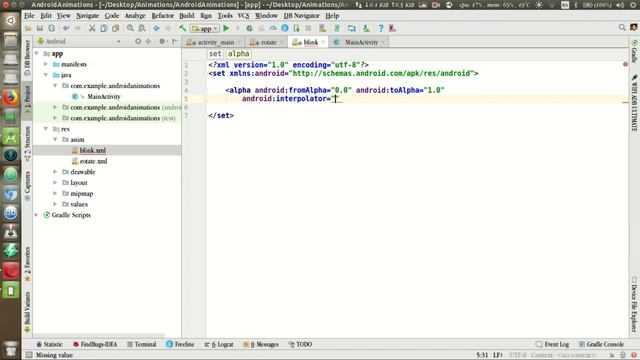Viewport: 640px width, 360px height.
Task: Click the UTF-8 encoding status entry
Action: click(518, 355)
